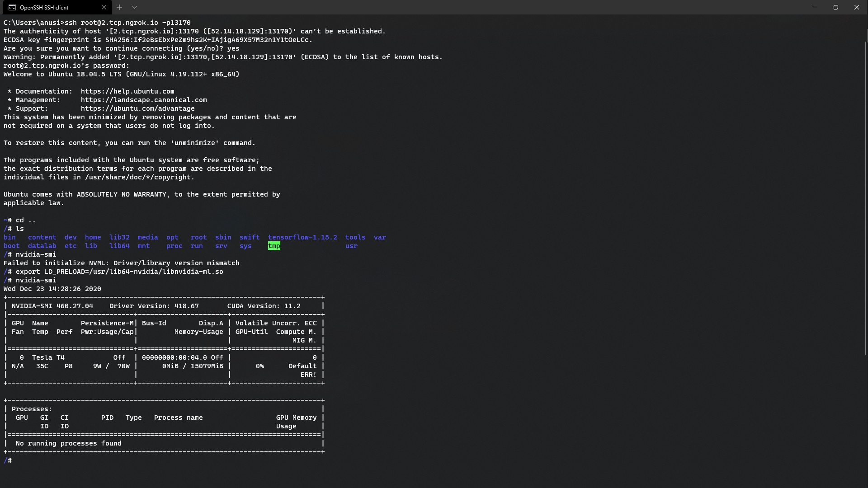Click the terminal icon on the OpenSSH tab

(x=12, y=7)
